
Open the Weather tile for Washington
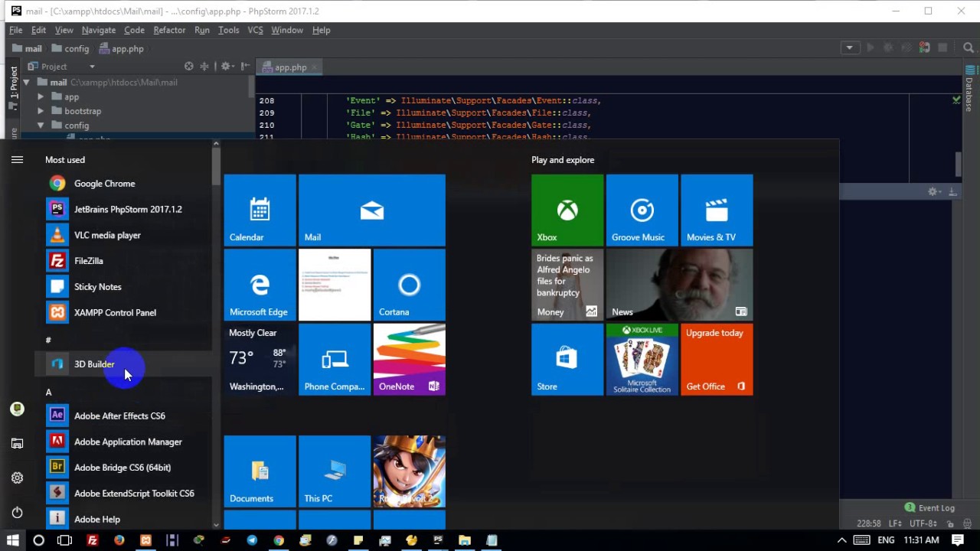(x=260, y=360)
